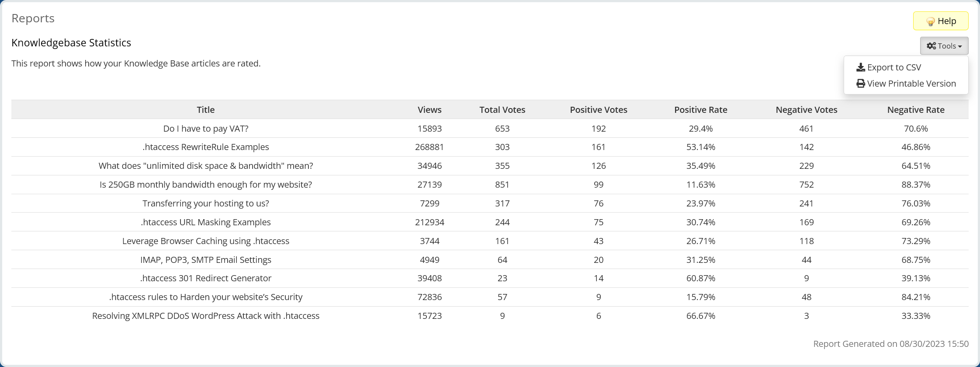Click 'IMAP, POP3, SMTP Email Settings' title
The image size is (980, 367).
point(205,260)
